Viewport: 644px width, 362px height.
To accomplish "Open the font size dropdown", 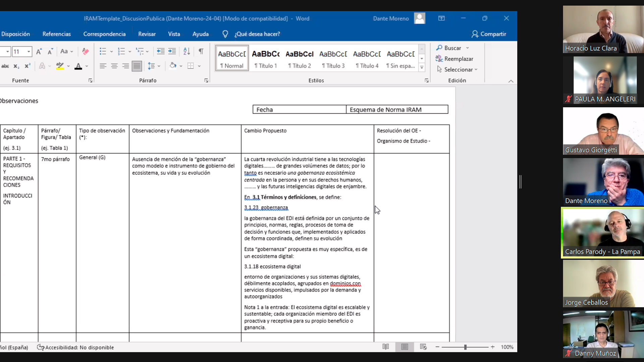I will click(x=29, y=51).
